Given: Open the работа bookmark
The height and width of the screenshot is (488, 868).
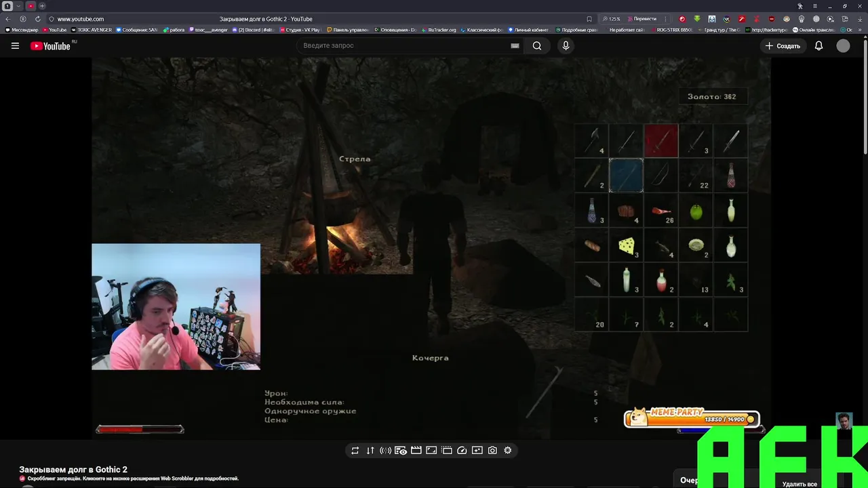Looking at the screenshot, I should click(174, 30).
